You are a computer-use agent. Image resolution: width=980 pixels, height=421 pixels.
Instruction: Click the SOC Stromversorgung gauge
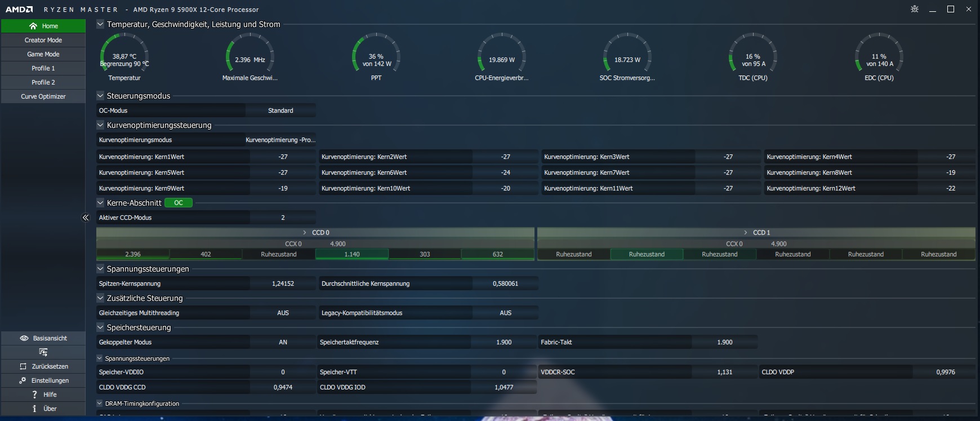(627, 57)
